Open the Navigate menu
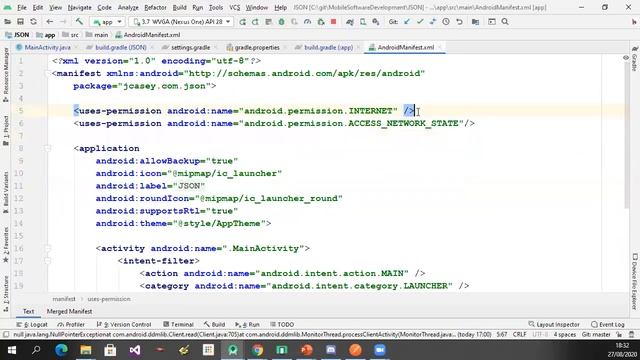Viewport: 640px width, 360px height. [80, 7]
